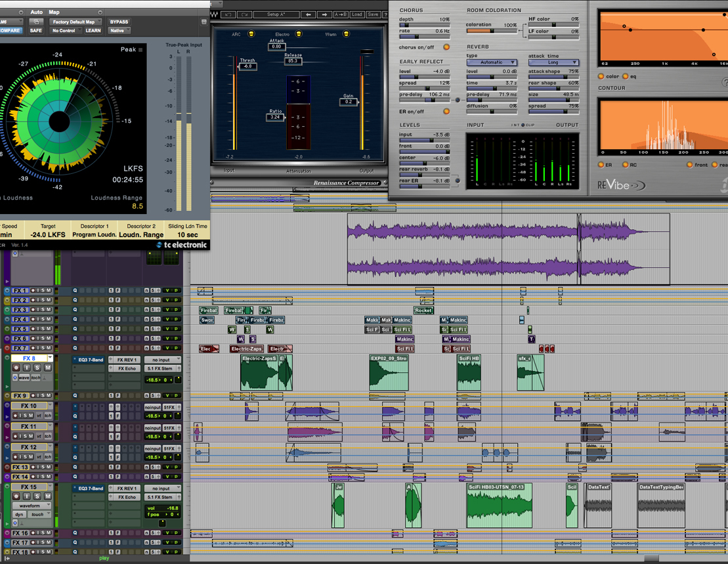This screenshot has width=728, height=564.
Task: Adjust the reverb time slider in ReVibe
Action: [492, 88]
